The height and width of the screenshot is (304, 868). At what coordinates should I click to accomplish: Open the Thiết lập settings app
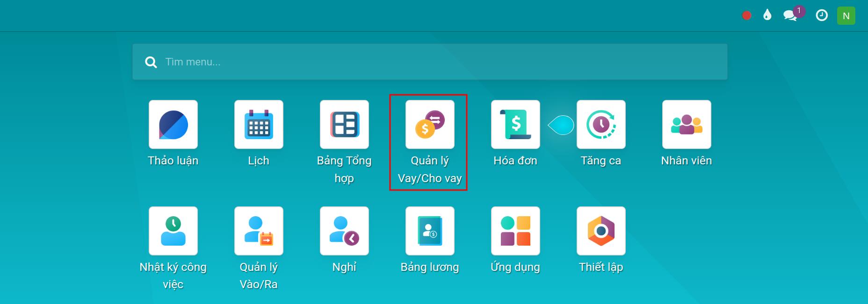(601, 231)
